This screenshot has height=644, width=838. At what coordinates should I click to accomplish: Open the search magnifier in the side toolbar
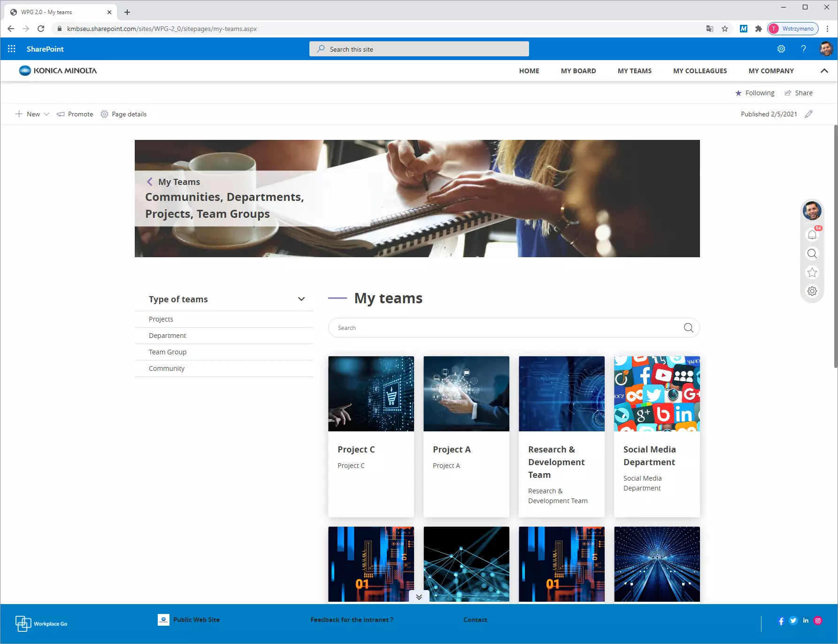tap(812, 253)
